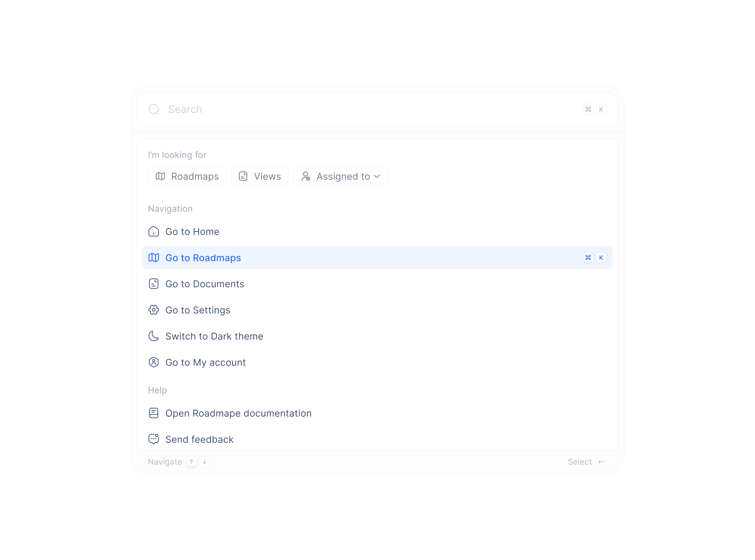This screenshot has height=560, width=755.
Task: Click the moon icon for Dark theme
Action: point(154,336)
